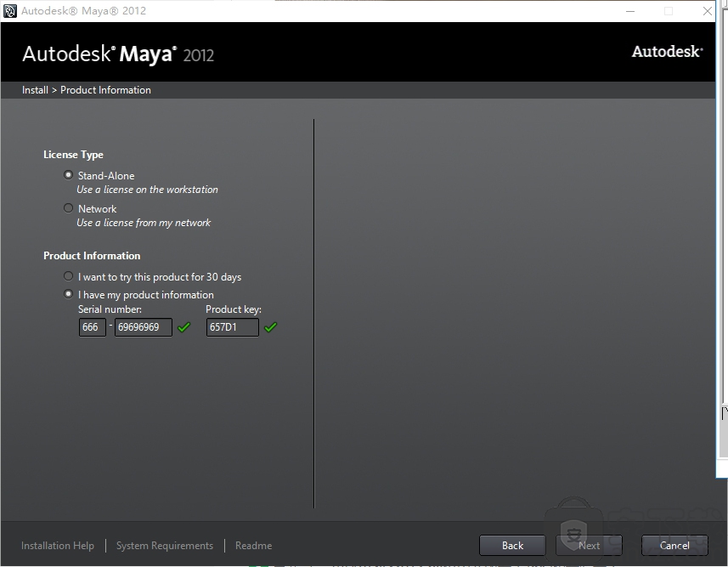
Task: Click the License Type heading
Action: [x=73, y=155]
